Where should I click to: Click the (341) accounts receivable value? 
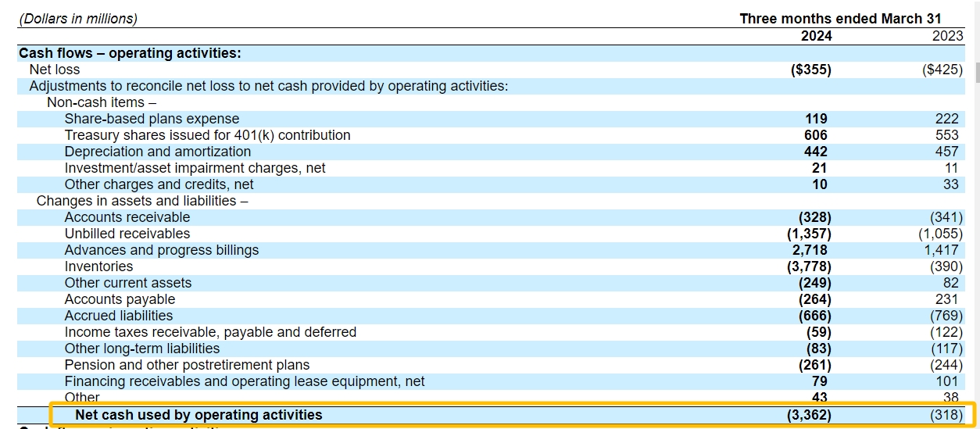coord(946,217)
